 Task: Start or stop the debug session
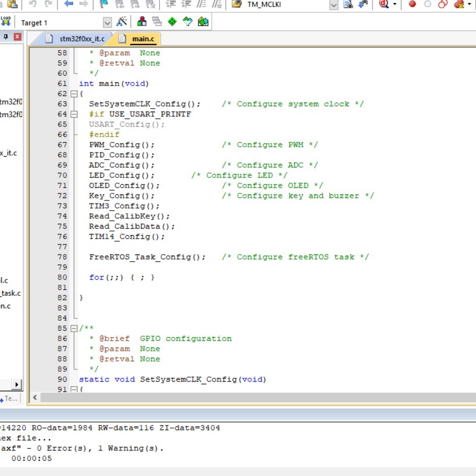coord(384,4)
